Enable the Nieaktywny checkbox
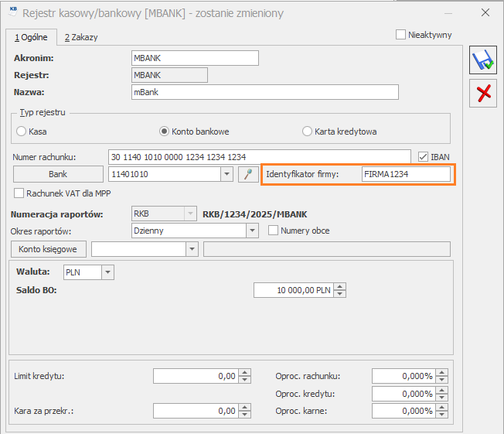504x434 pixels. [x=400, y=35]
